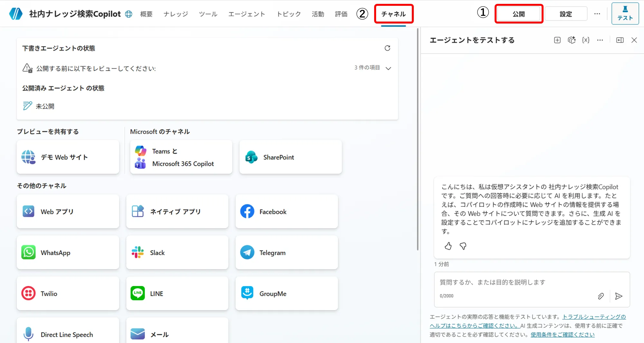This screenshot has height=343, width=644.
Task: Open the agent settings more actions menu
Action: pyautogui.click(x=597, y=14)
